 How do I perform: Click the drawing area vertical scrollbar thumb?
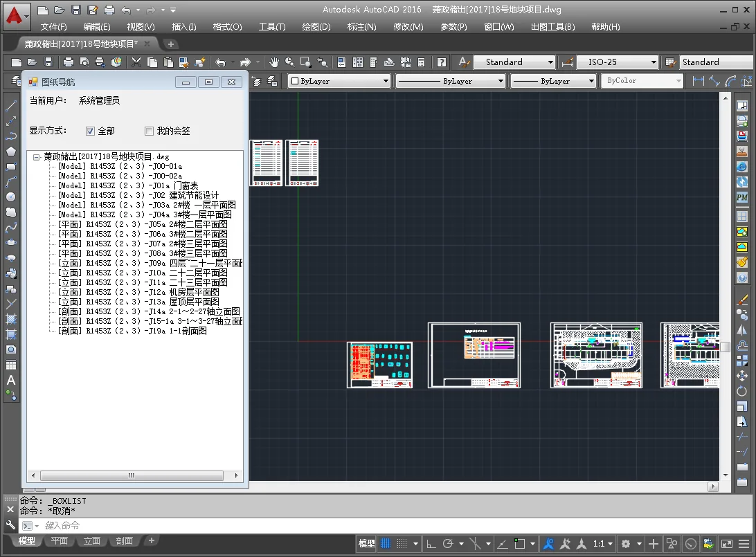coord(726,347)
